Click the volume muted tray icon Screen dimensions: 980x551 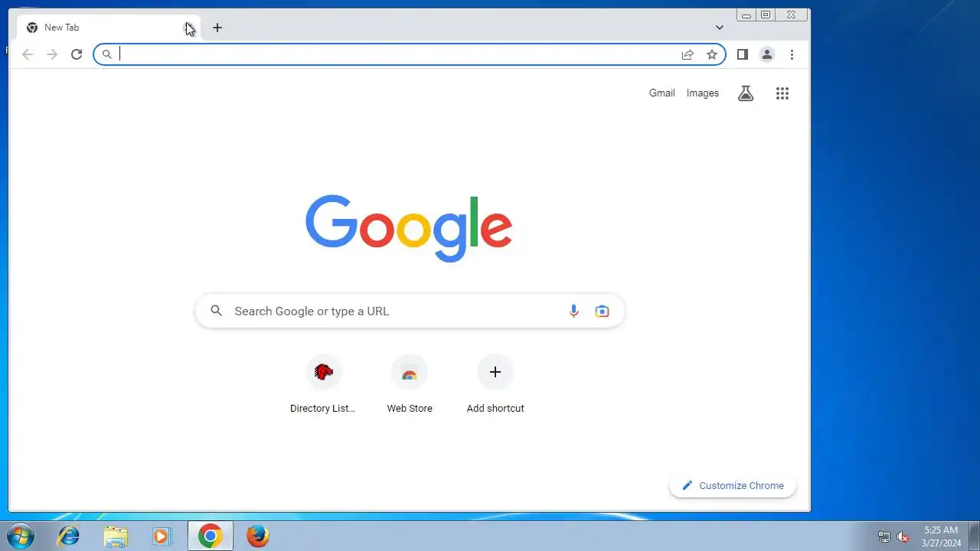[x=903, y=536]
